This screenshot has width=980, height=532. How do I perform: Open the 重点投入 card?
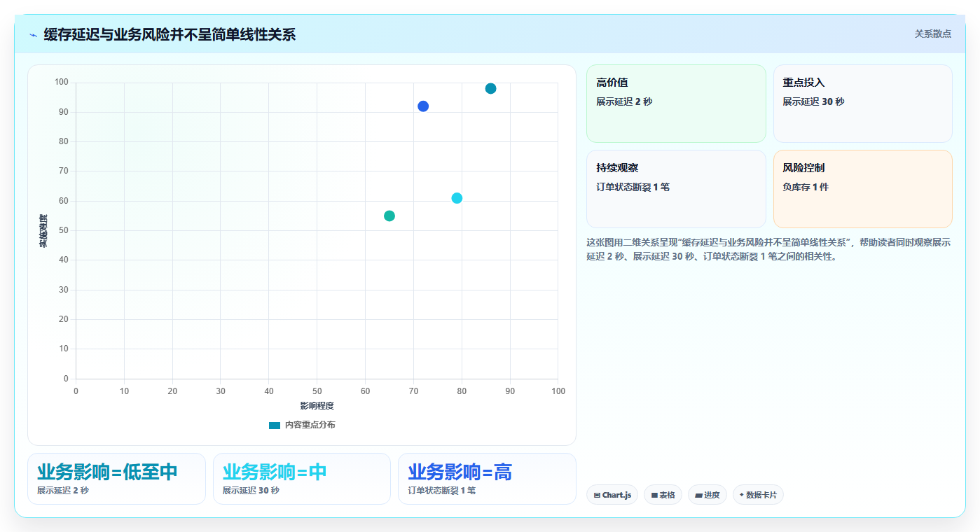(x=862, y=104)
